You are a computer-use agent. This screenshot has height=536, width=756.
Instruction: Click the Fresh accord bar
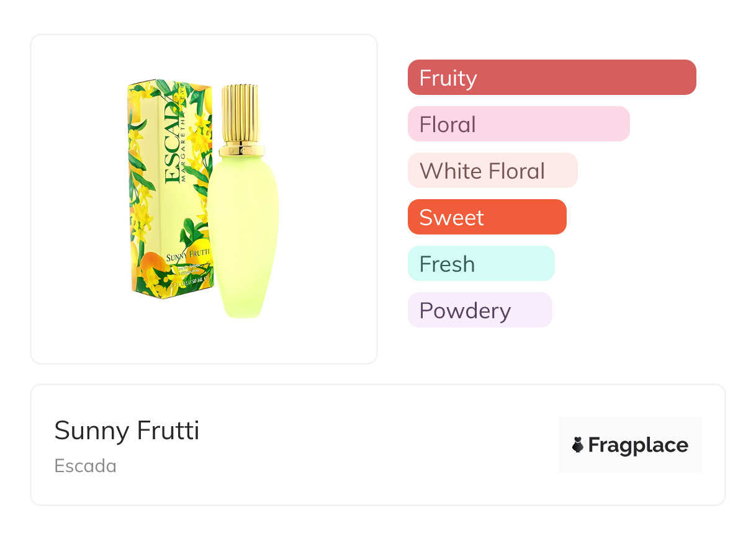pos(480,264)
